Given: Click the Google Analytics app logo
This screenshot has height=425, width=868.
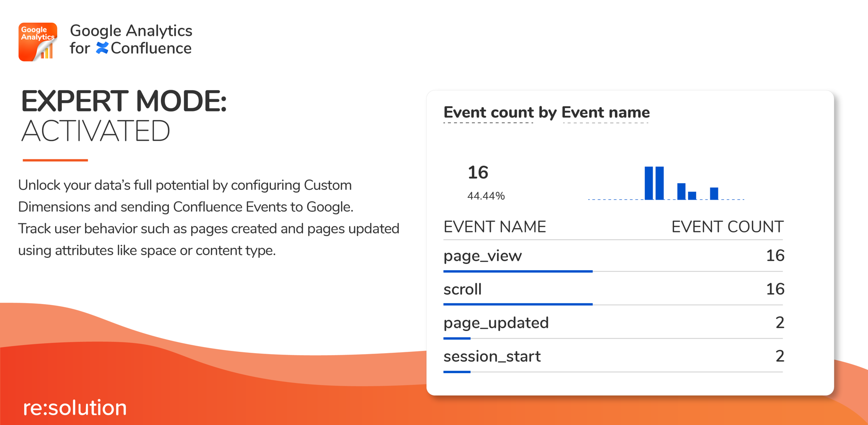Looking at the screenshot, I should click(38, 42).
